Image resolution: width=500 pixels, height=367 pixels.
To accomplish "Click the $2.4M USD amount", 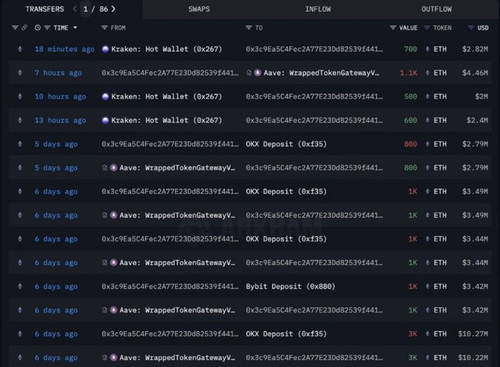I will [477, 120].
